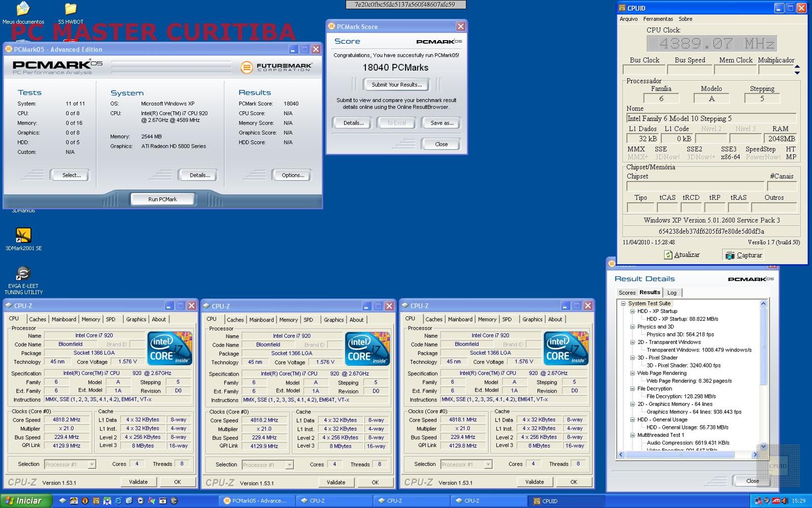The height and width of the screenshot is (508, 812).
Task: Click the PCMark Score window title icon
Action: pos(332,26)
